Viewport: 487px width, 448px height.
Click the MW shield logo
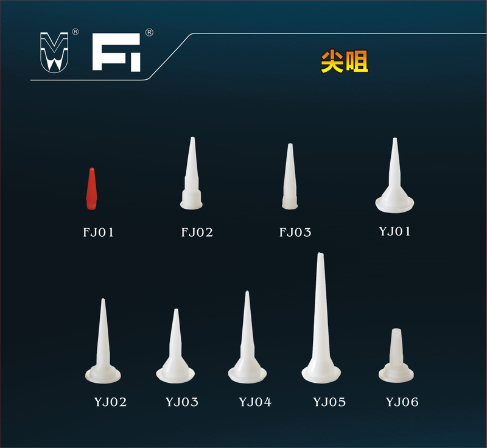click(54, 52)
